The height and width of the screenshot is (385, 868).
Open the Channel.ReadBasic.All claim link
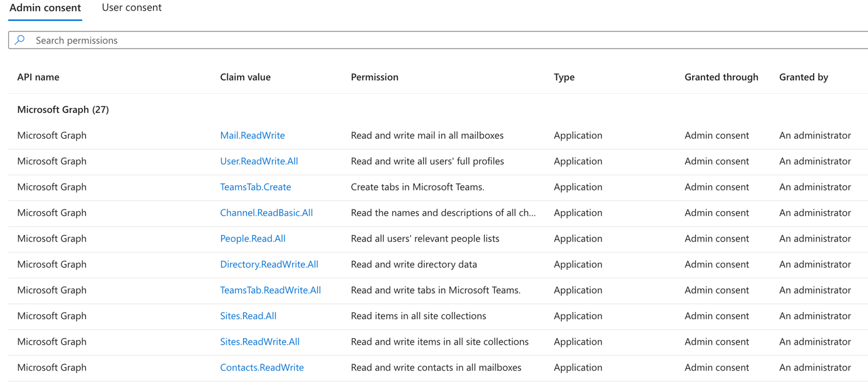[x=266, y=212]
